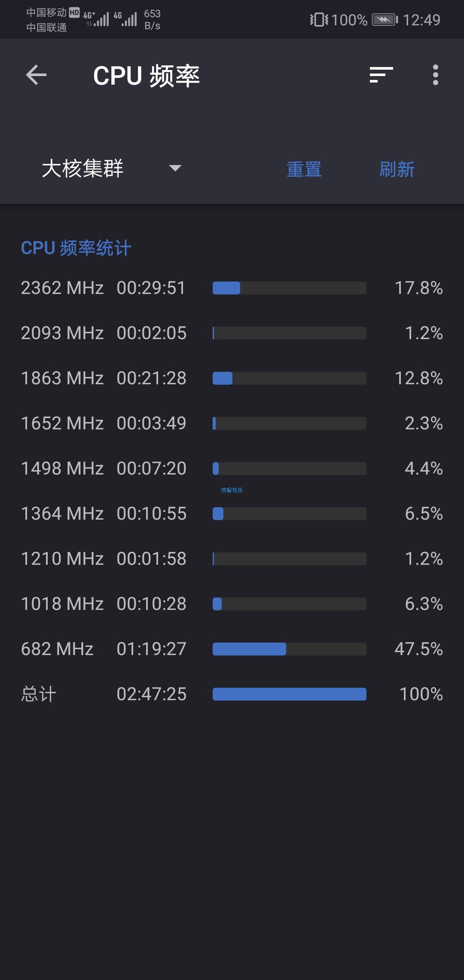The height and width of the screenshot is (980, 464).
Task: Select the 2362 MHz frequency row
Action: click(x=232, y=288)
